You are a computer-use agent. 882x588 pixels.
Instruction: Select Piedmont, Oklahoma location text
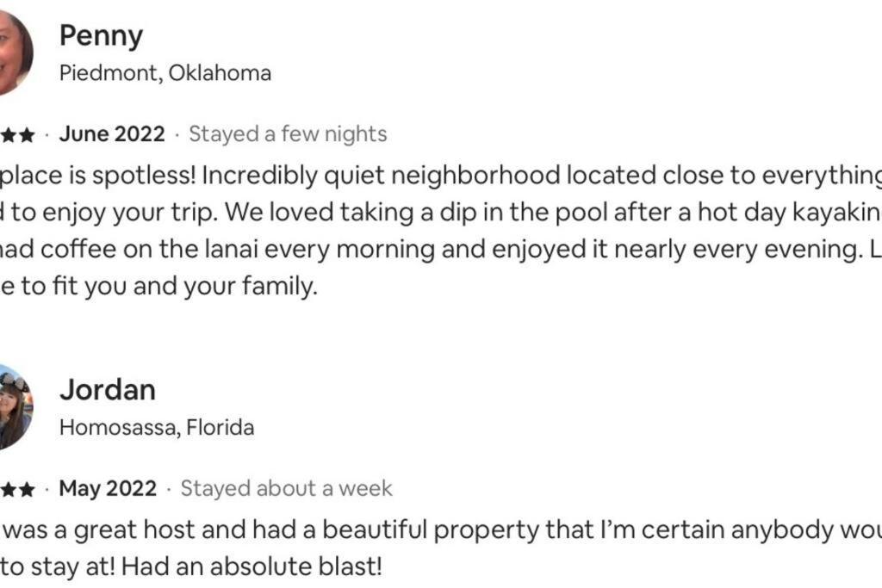[x=165, y=73]
